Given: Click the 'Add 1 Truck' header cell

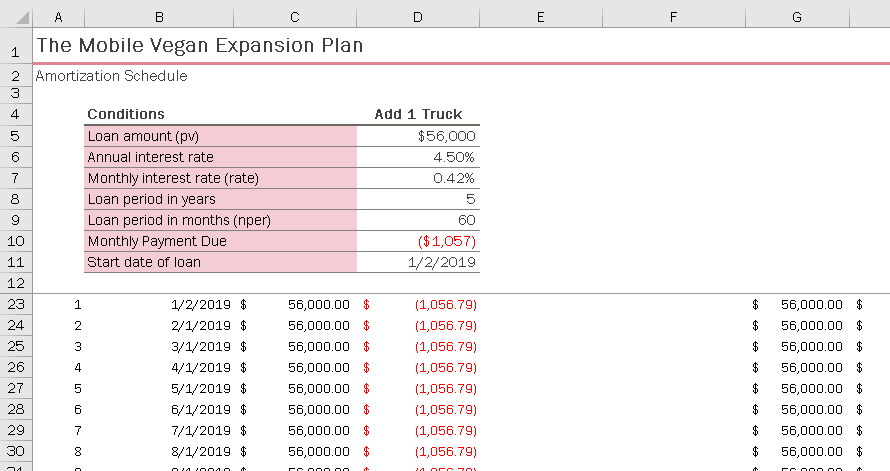Looking at the screenshot, I should click(x=418, y=114).
